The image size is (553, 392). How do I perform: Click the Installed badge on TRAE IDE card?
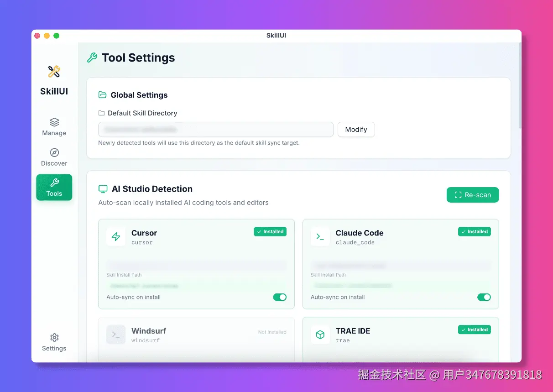click(x=475, y=329)
